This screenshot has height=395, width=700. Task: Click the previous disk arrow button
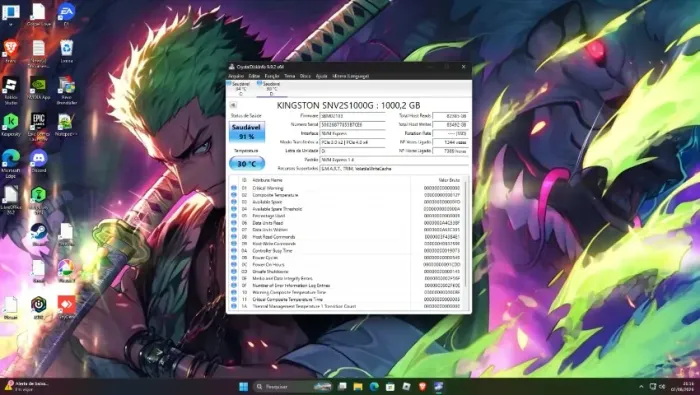click(233, 105)
